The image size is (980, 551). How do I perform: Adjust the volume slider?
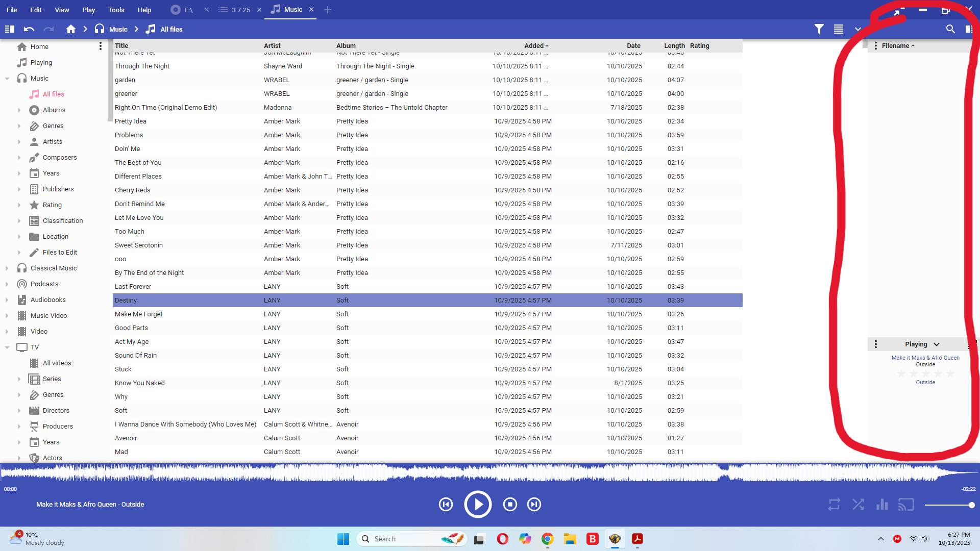click(x=949, y=505)
